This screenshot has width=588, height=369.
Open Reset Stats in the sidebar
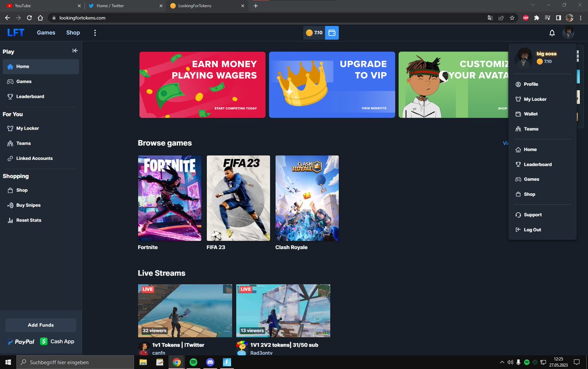(x=41, y=220)
